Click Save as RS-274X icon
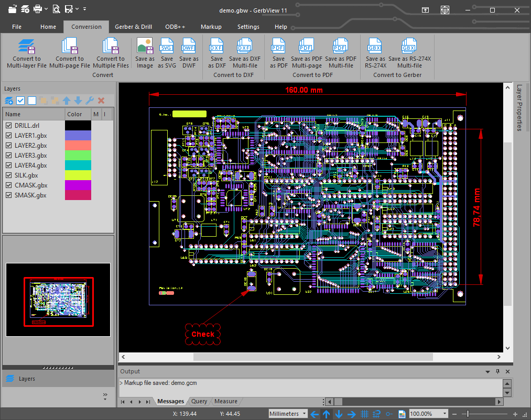Screen dimensions: 531x420 (x=375, y=47)
